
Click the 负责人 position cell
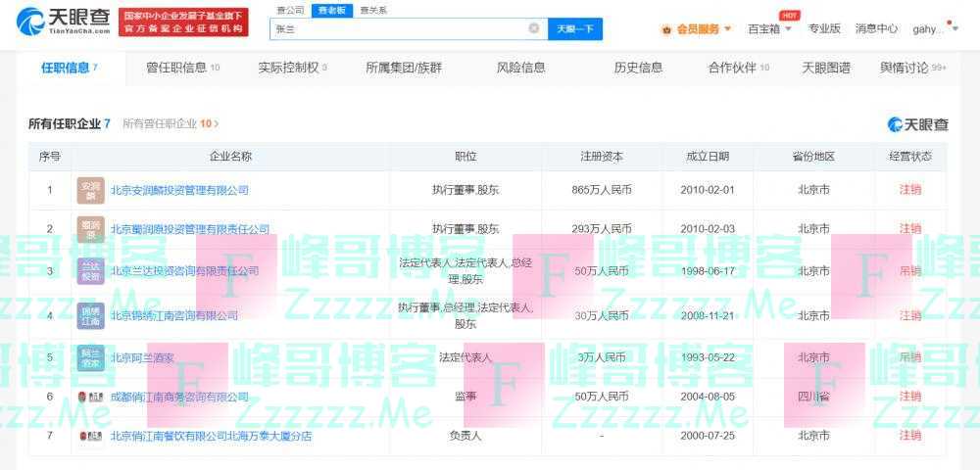click(465, 436)
